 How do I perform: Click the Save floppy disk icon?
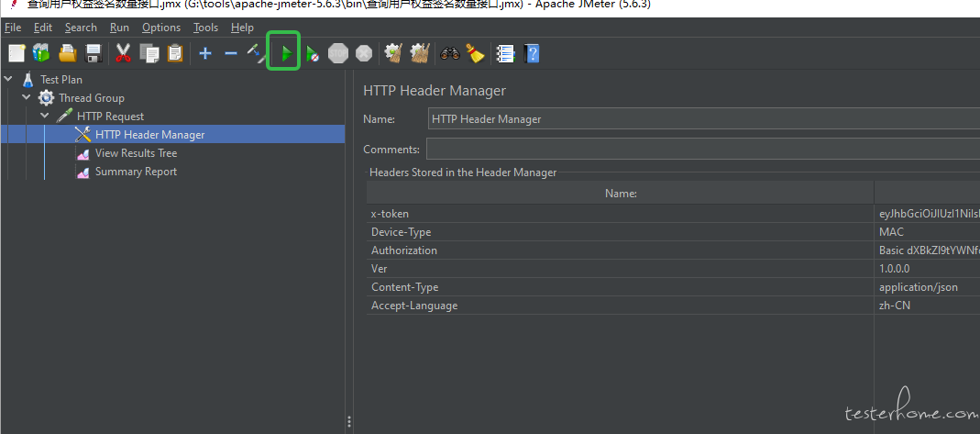tap(92, 53)
